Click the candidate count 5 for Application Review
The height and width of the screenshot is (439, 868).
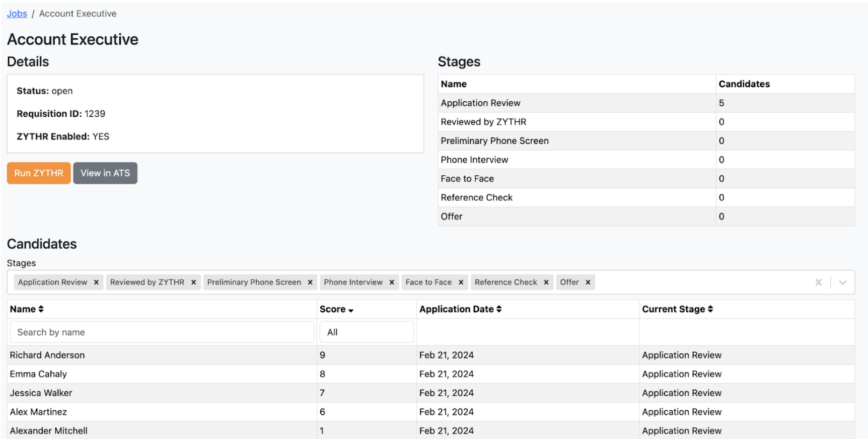coord(721,103)
